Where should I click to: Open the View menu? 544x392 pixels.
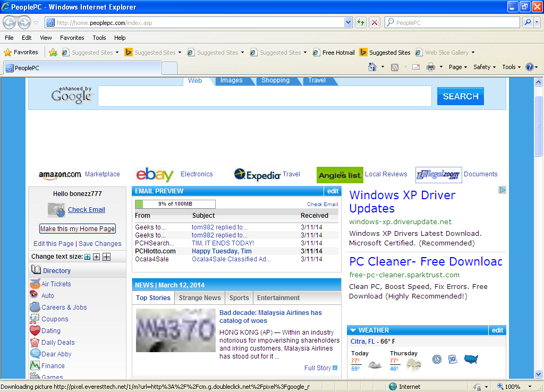46,38
